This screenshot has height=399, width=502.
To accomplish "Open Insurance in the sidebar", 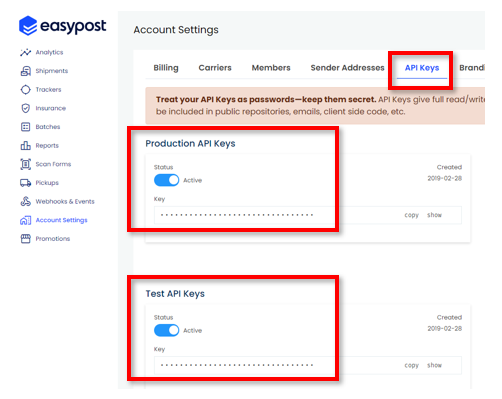I will [x=51, y=108].
